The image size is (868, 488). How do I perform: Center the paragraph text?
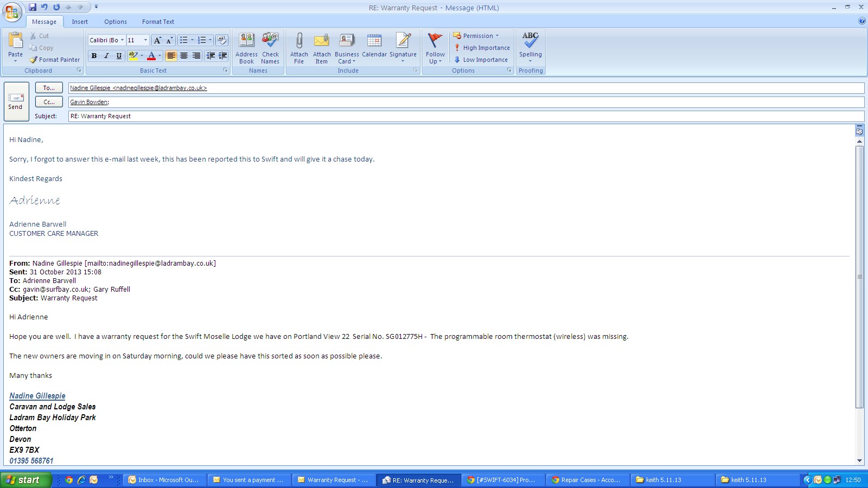[184, 56]
